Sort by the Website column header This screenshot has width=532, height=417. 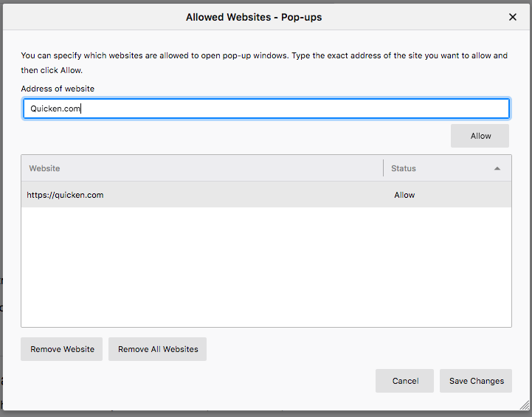click(202, 168)
